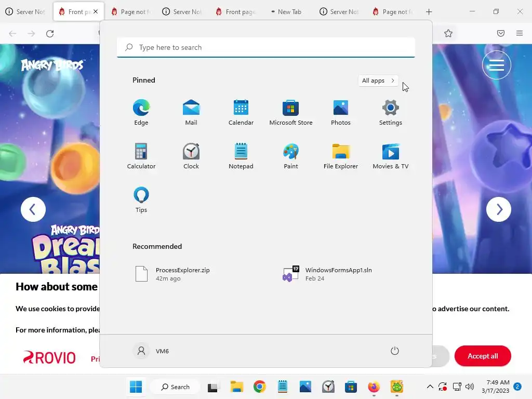Image resolution: width=532 pixels, height=399 pixels.
Task: Open the VM6 user account menu
Action: coord(151,351)
